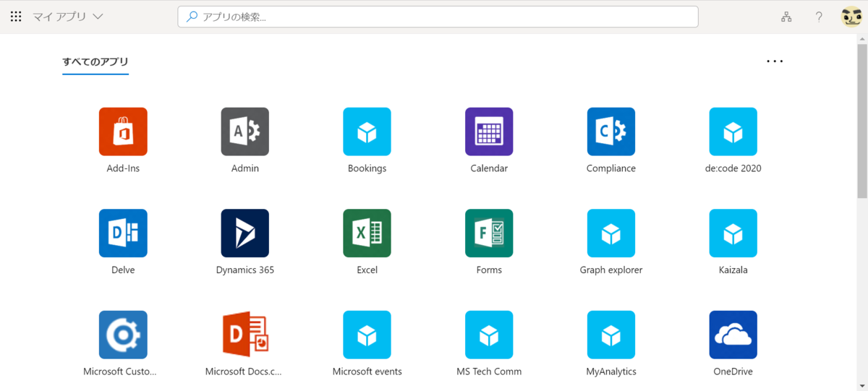Open the Admin app icon
Screen dimensions: 868x391
[245, 132]
